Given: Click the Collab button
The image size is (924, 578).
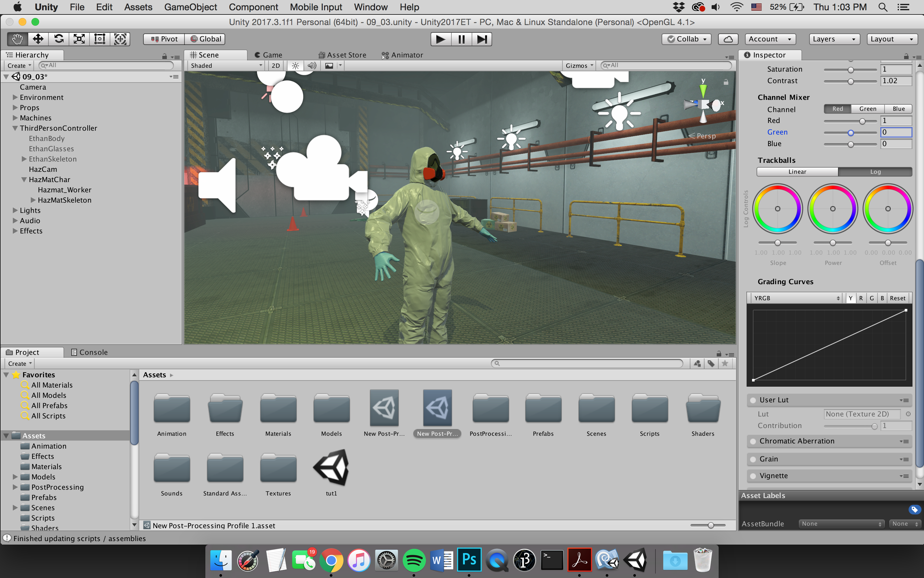Looking at the screenshot, I should click(x=687, y=39).
